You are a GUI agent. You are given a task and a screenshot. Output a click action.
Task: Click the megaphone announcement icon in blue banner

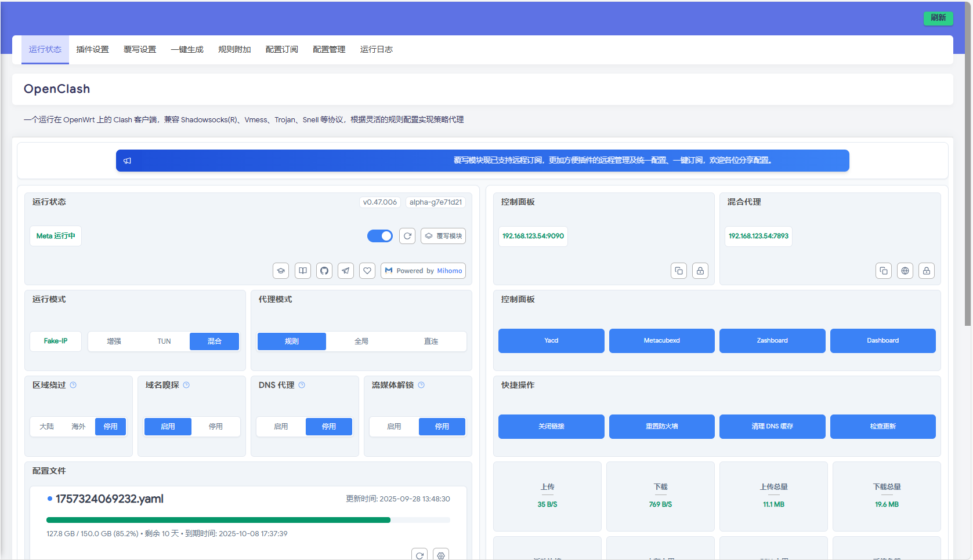pos(127,161)
